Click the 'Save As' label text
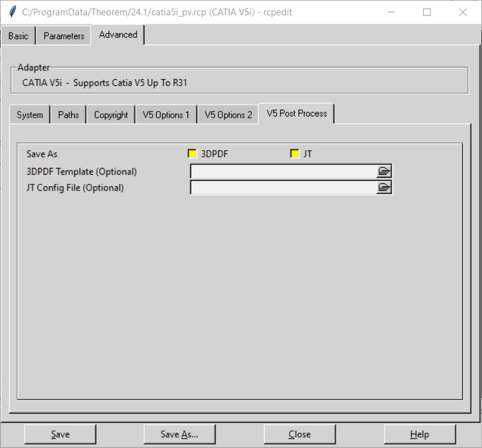This screenshot has height=448, width=482. [x=42, y=154]
